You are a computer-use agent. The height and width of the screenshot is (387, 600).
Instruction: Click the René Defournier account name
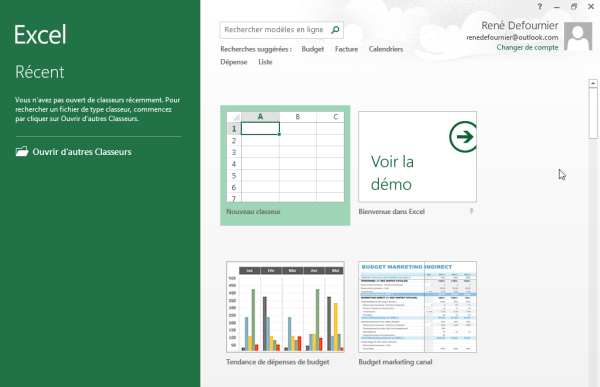pyautogui.click(x=520, y=26)
